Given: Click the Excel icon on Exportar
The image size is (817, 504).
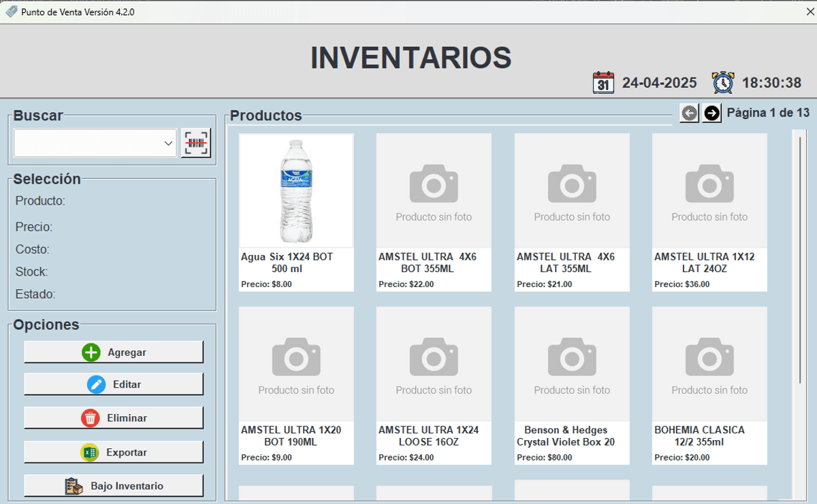Looking at the screenshot, I should click(90, 452).
